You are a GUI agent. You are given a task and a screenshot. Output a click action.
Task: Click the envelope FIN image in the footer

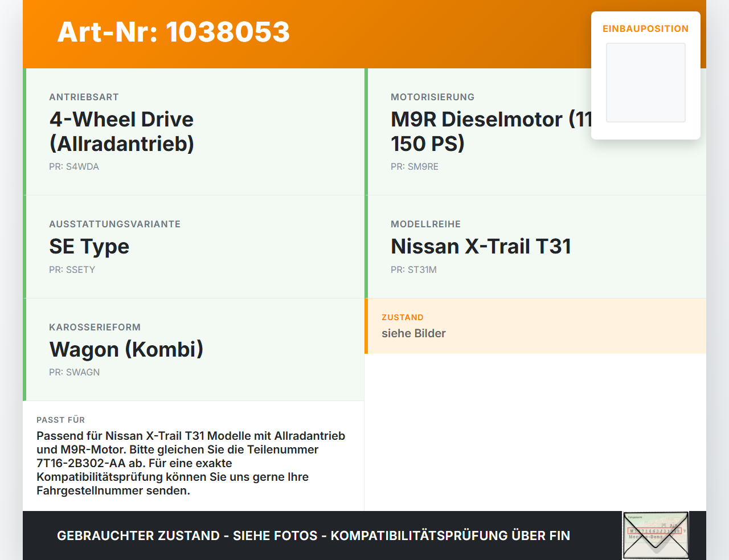click(x=656, y=536)
